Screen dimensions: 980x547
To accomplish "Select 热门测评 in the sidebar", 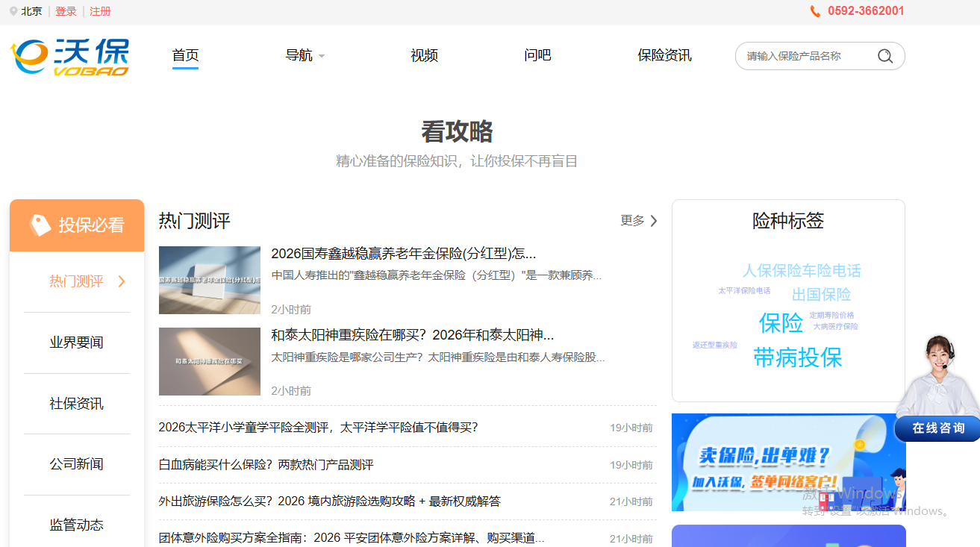I will pyautogui.click(x=76, y=281).
